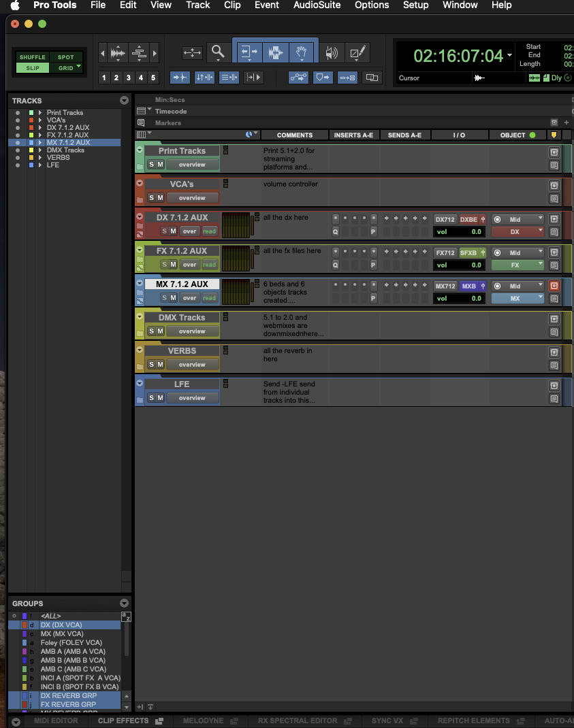Open FX 7.1.2 AUX Mid dropdown
574x728 pixels.
tap(517, 252)
